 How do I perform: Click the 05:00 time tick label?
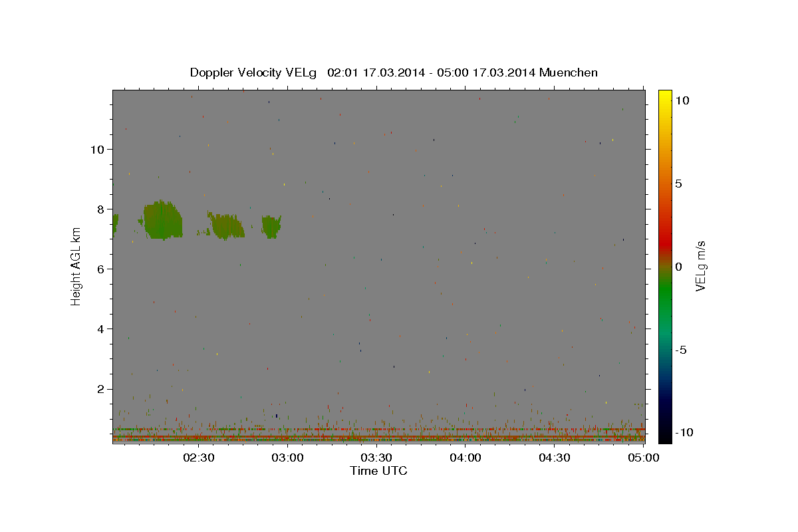click(643, 458)
